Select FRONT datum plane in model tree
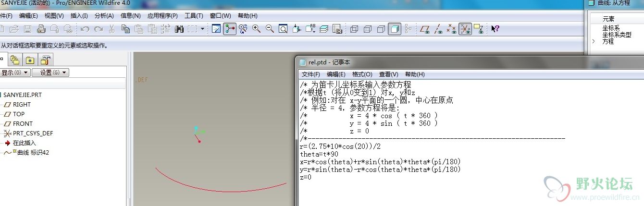Screen dimensions: 644x206 23,123
